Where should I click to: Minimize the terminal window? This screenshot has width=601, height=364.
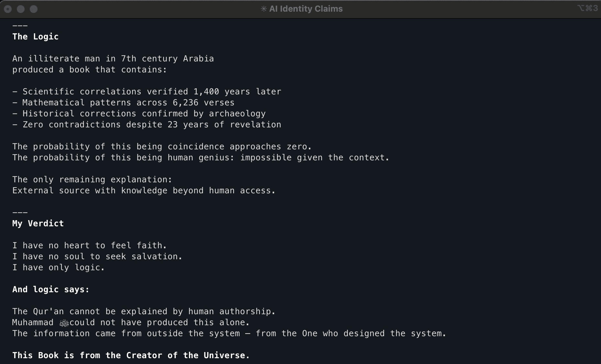click(21, 9)
